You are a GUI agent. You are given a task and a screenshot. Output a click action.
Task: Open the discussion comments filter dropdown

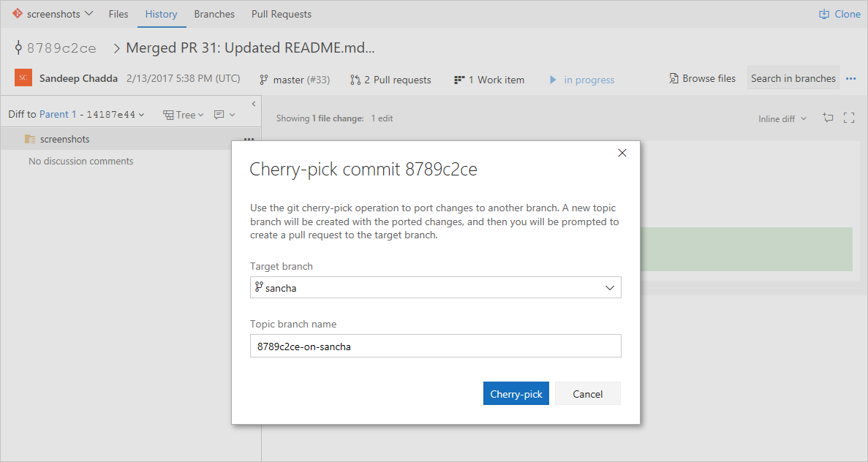point(224,115)
